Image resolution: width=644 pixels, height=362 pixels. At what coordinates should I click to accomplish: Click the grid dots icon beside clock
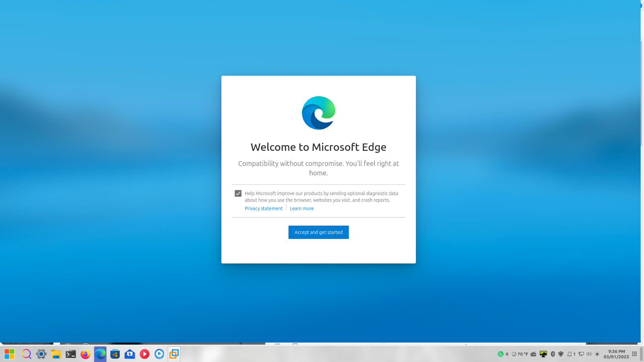click(x=634, y=354)
